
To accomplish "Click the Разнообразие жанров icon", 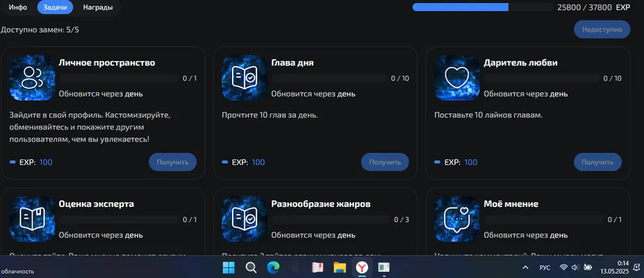I will [x=245, y=219].
